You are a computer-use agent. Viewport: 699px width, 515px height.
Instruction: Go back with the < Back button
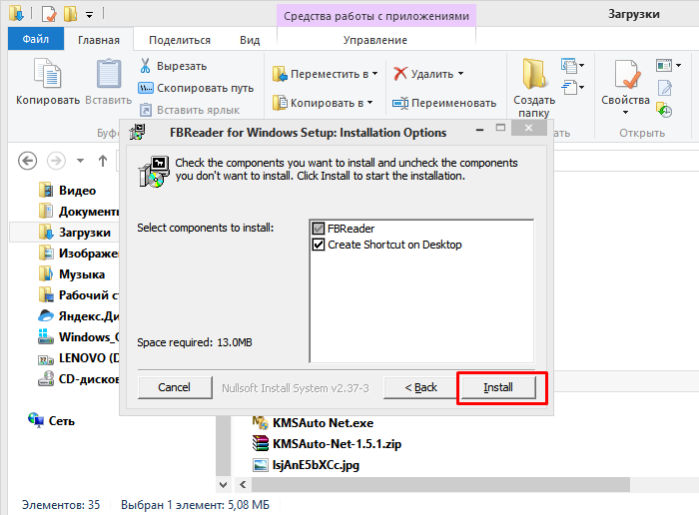coord(420,387)
